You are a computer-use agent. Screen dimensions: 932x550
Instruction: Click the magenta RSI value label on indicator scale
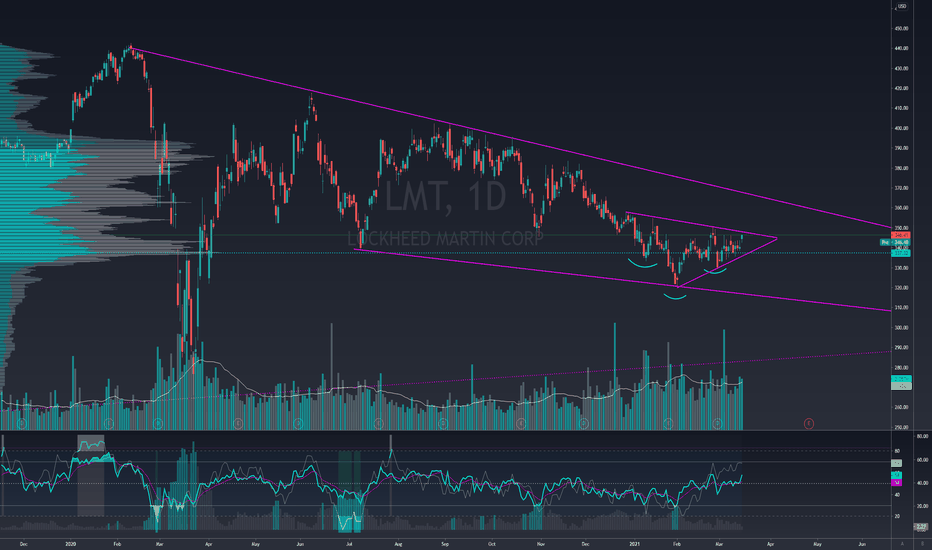click(x=896, y=483)
